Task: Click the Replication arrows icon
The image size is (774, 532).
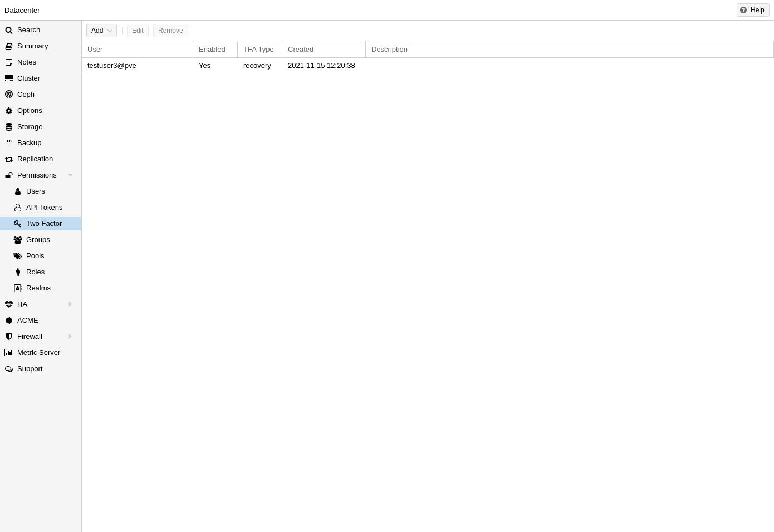Action: point(9,159)
